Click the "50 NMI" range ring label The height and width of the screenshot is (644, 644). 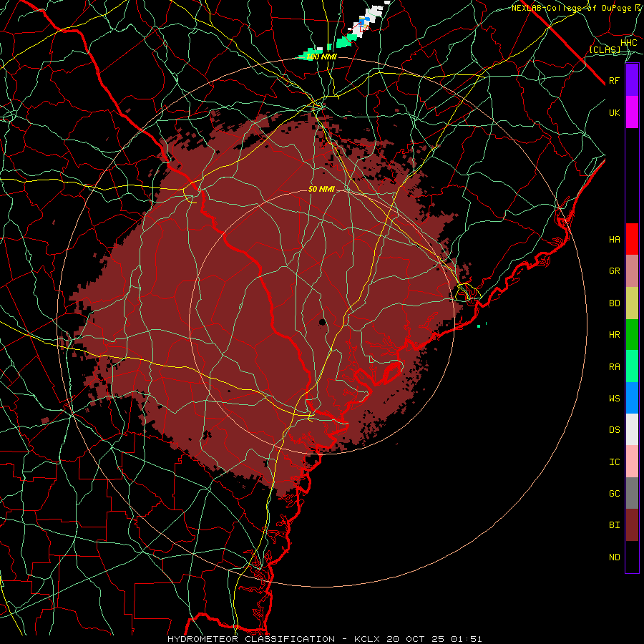pos(321,189)
